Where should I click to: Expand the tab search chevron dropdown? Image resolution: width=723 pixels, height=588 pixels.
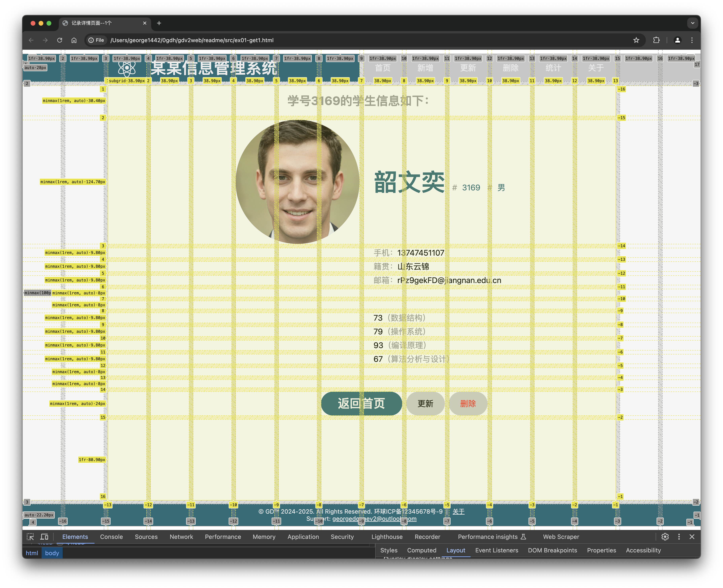click(x=692, y=23)
